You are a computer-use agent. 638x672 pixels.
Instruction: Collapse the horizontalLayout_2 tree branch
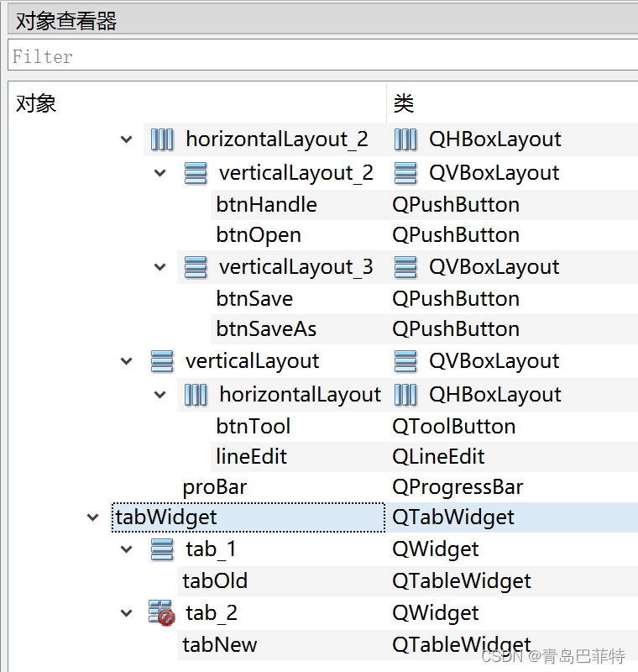pos(126,139)
